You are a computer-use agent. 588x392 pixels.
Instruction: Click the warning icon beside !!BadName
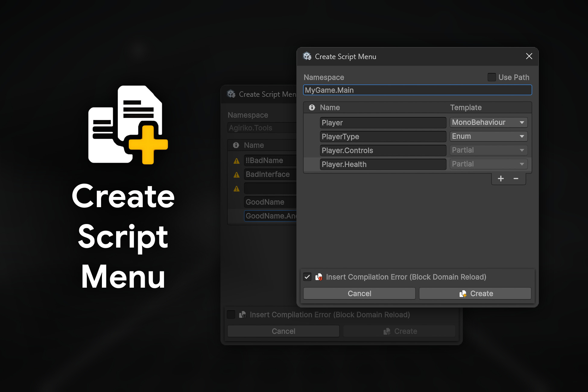(237, 161)
